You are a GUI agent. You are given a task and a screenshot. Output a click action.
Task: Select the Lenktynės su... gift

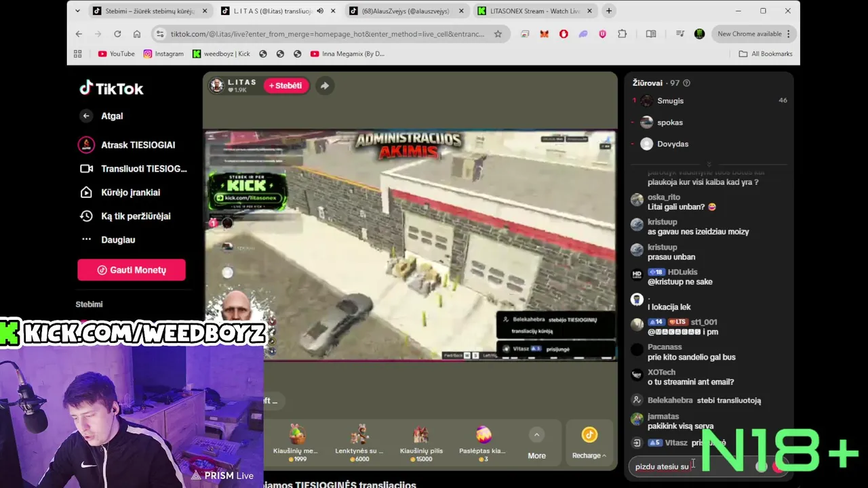(359, 443)
